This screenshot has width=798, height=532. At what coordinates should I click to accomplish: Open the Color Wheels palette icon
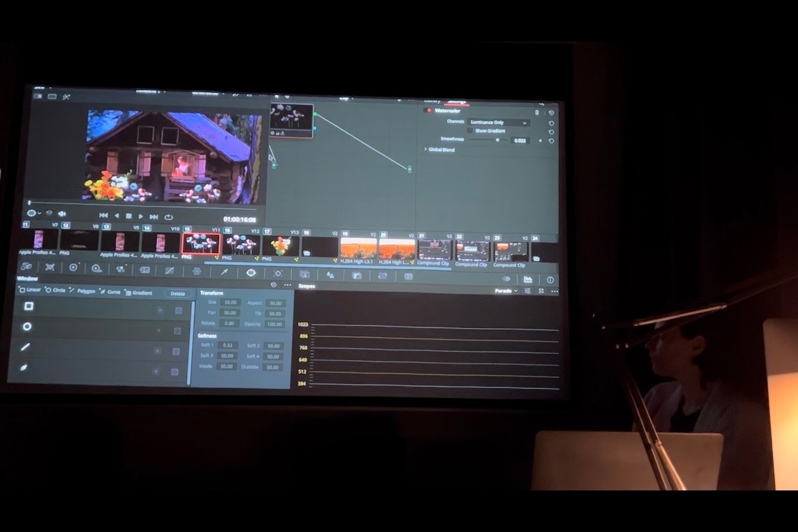pos(74,268)
